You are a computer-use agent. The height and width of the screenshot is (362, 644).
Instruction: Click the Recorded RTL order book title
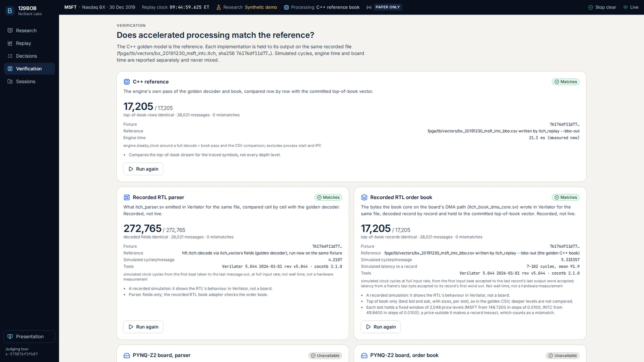point(401,197)
